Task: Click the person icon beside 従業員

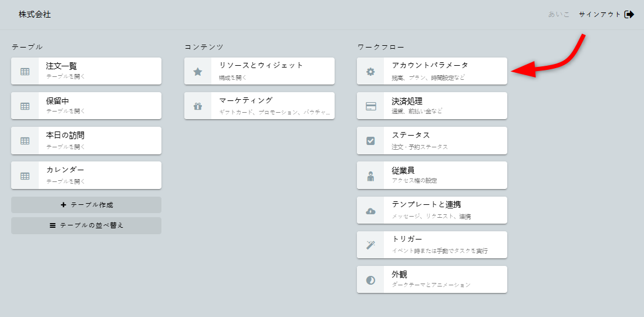Action: [x=370, y=176]
